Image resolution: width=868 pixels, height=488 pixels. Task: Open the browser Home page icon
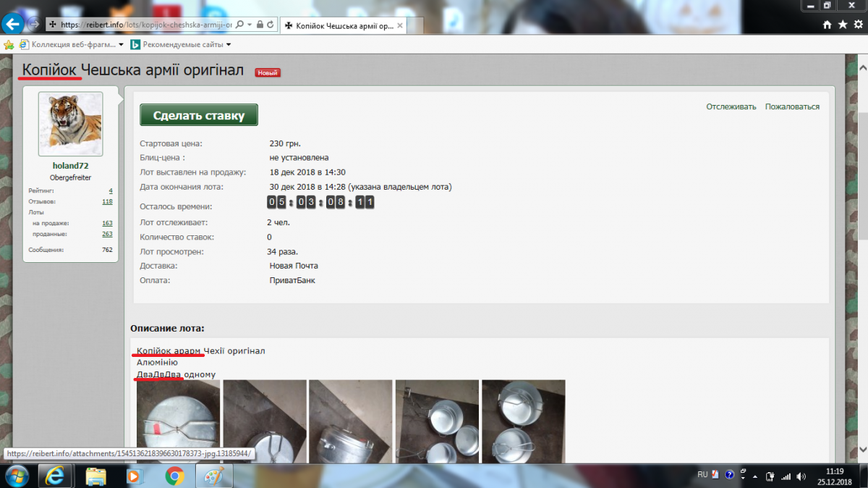click(827, 25)
